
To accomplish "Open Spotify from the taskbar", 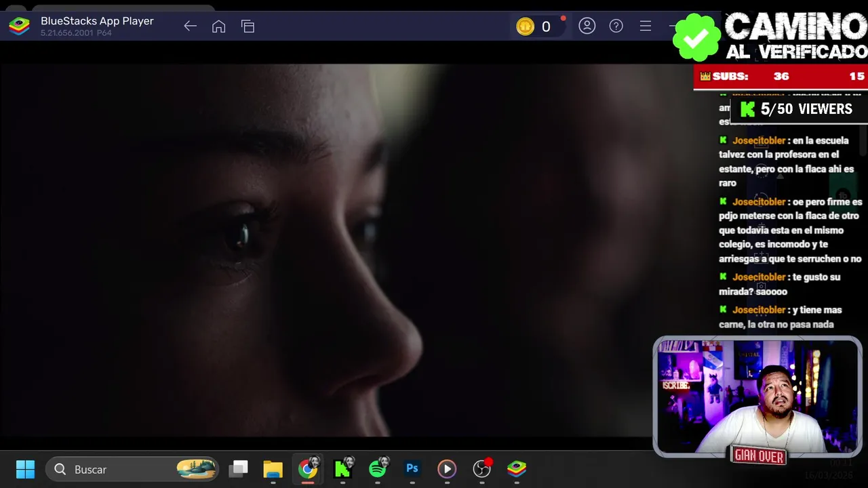I will [378, 468].
